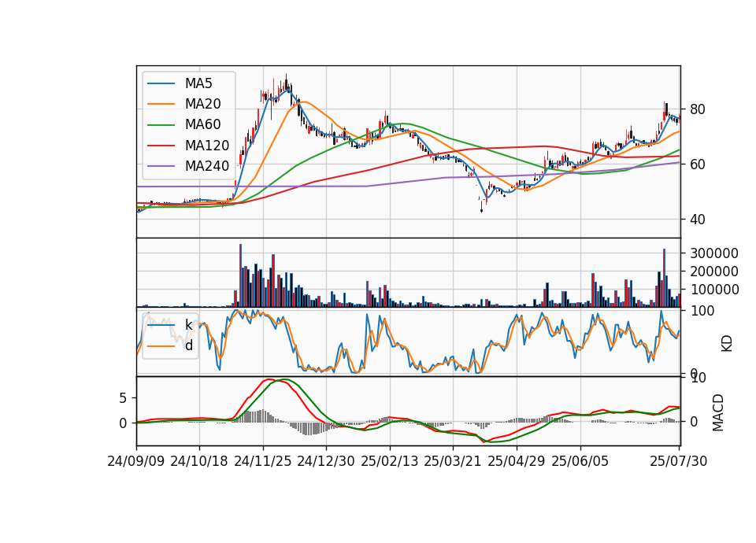Click the orange MA20 legend line sample
756x543 pixels.
click(161, 104)
